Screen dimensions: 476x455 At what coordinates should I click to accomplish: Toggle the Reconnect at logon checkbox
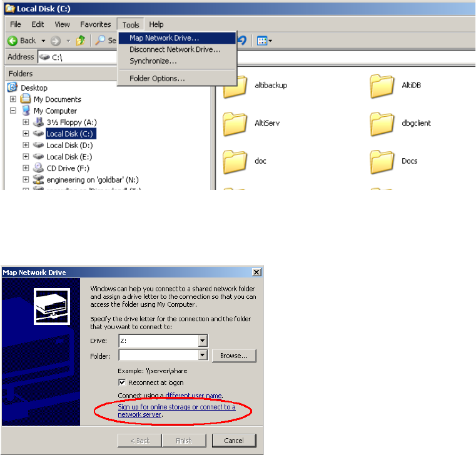pyautogui.click(x=122, y=382)
